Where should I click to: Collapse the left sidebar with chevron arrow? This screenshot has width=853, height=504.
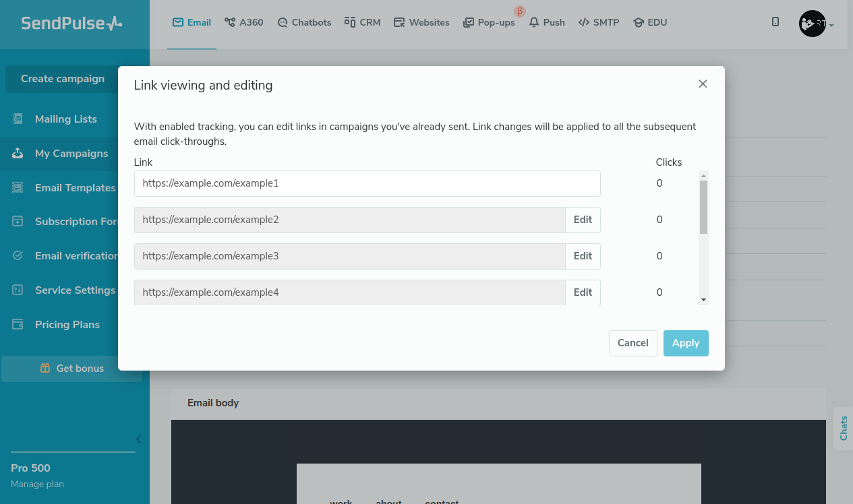pyautogui.click(x=139, y=439)
